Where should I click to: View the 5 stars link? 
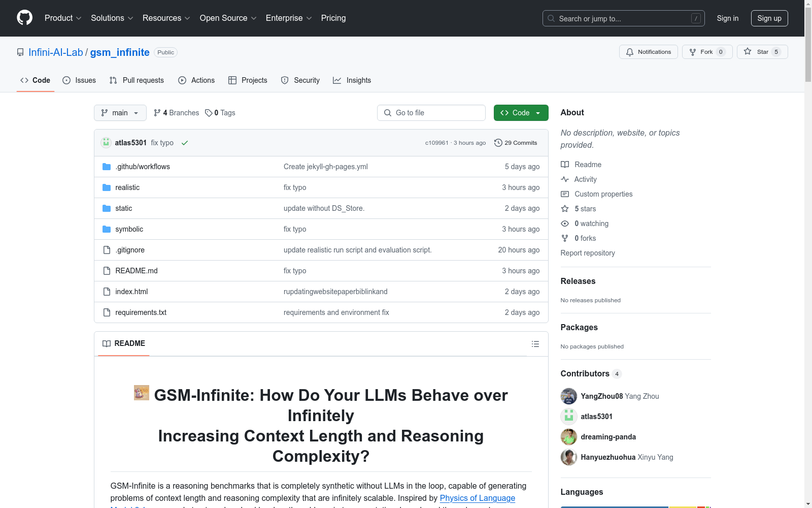click(579, 209)
